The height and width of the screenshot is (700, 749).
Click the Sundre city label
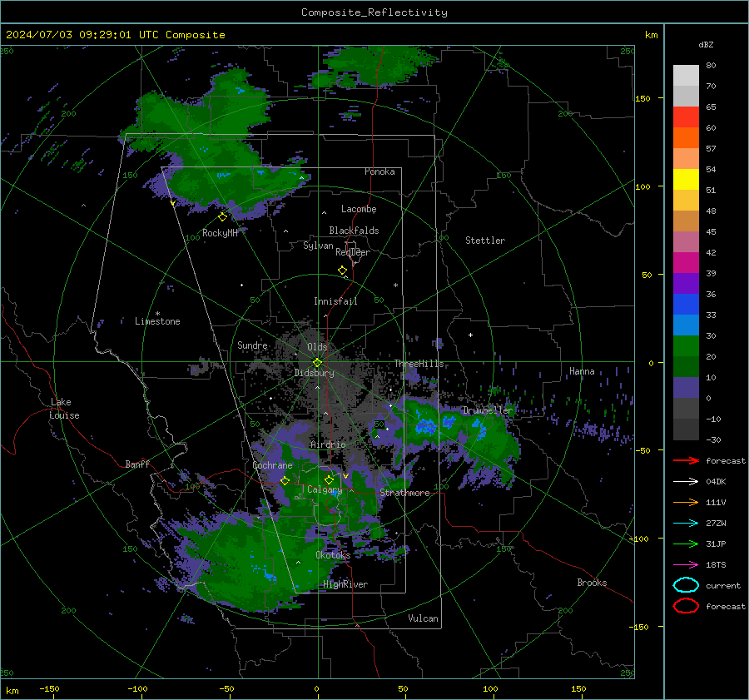(252, 345)
